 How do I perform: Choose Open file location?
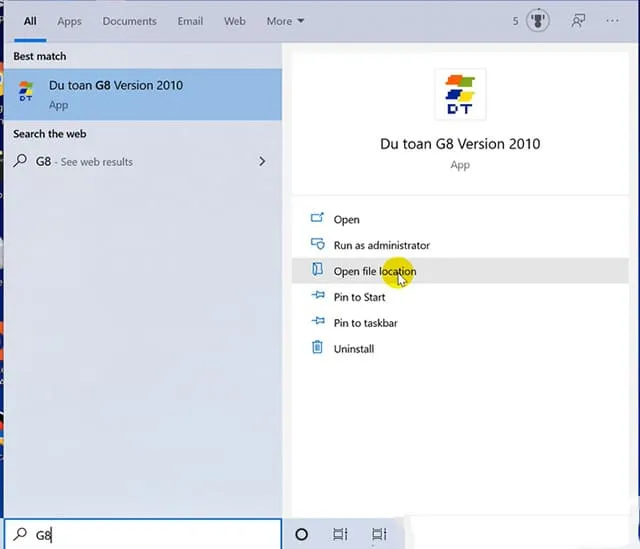coord(460,271)
